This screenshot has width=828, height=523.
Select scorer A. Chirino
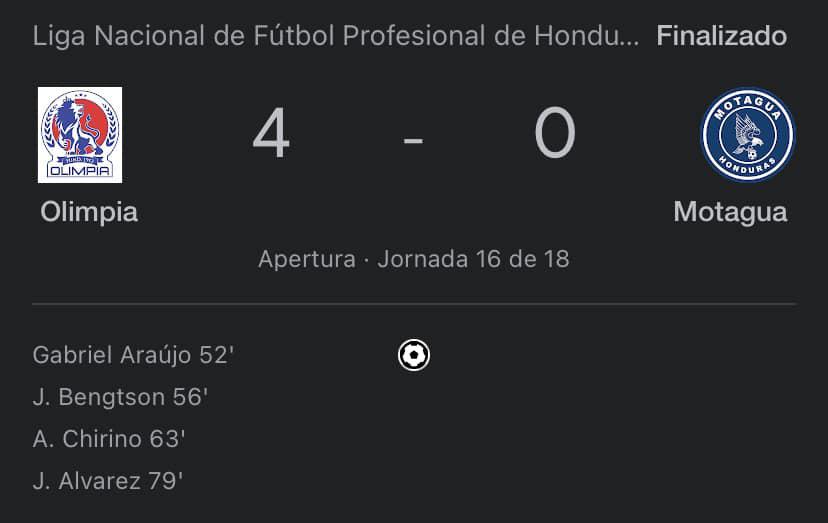click(91, 439)
